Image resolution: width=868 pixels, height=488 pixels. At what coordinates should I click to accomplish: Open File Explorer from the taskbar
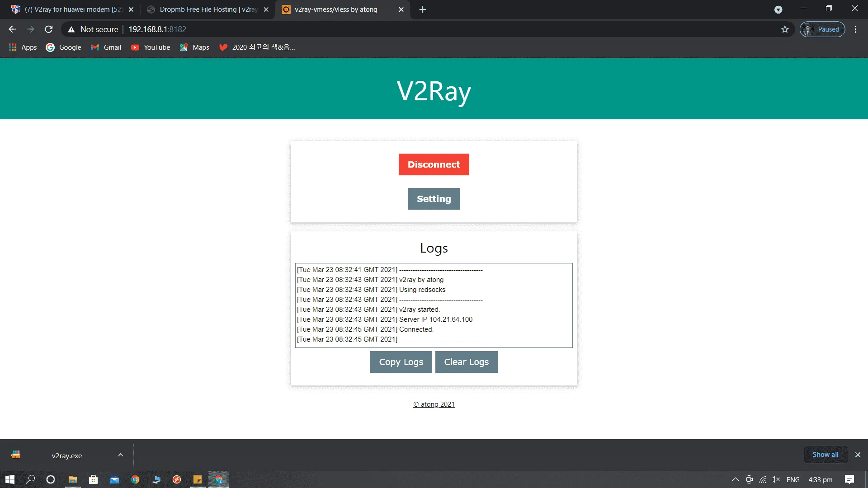[72, 479]
